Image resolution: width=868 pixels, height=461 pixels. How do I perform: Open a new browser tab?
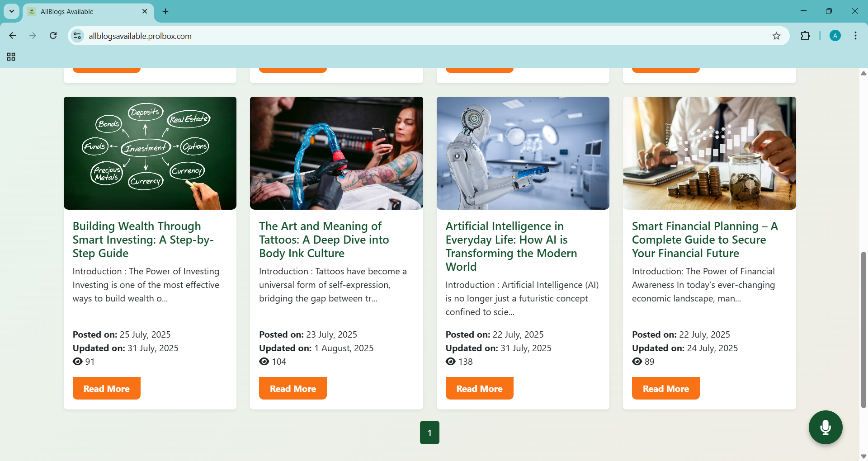165,11
